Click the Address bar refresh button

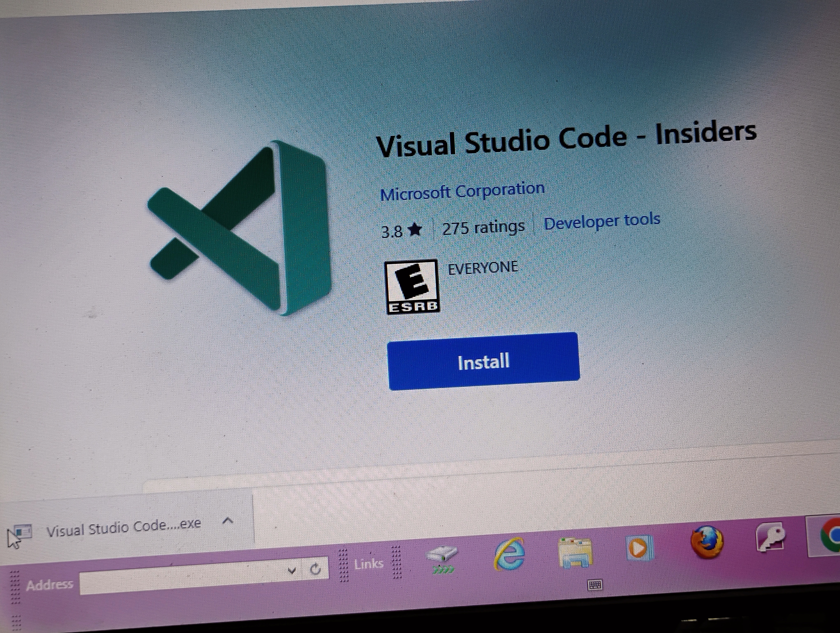click(x=316, y=569)
